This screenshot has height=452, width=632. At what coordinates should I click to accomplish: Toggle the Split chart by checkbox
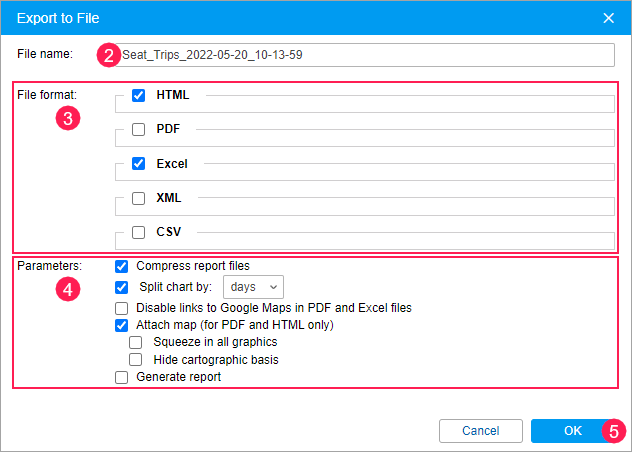[x=122, y=287]
